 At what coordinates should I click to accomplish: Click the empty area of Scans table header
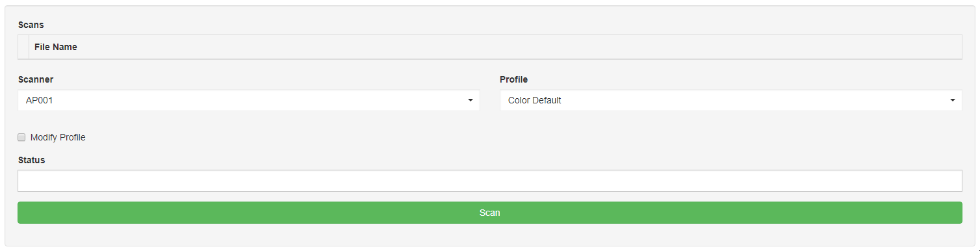click(x=520, y=47)
